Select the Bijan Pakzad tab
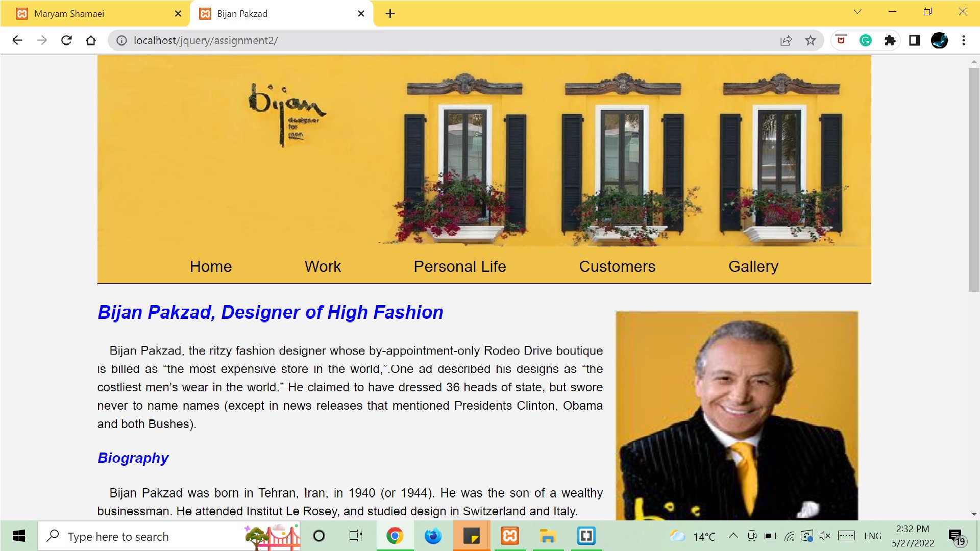 [282, 14]
